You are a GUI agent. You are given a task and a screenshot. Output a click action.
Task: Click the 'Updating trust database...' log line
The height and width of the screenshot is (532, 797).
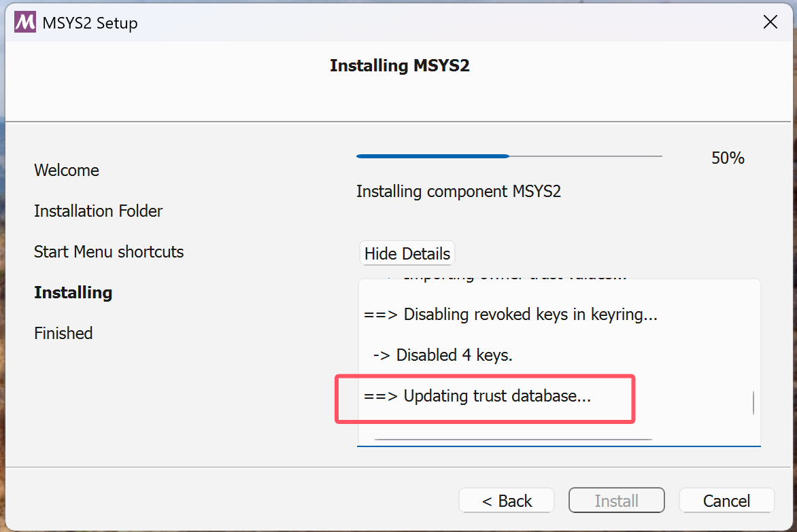click(x=478, y=396)
